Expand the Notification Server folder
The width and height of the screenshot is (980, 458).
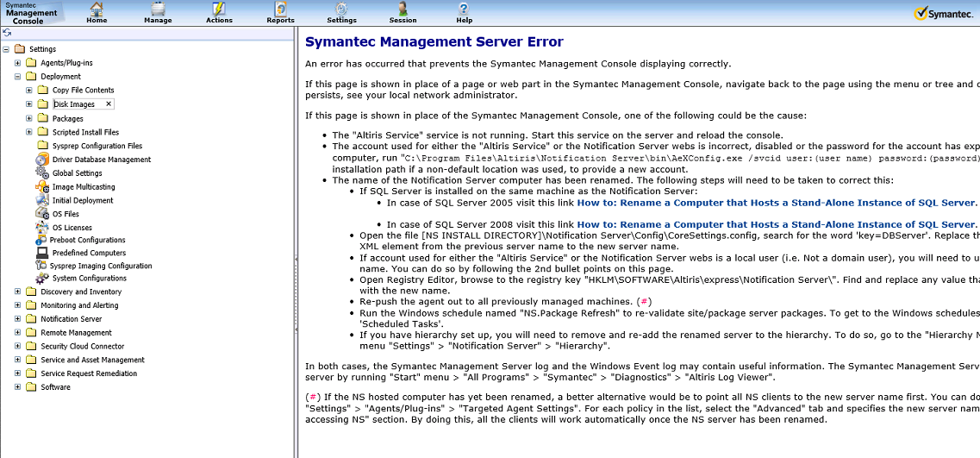[x=18, y=319]
